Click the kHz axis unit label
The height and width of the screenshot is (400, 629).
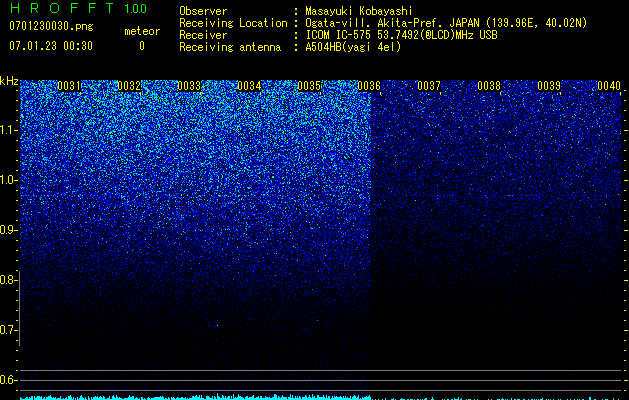point(9,81)
